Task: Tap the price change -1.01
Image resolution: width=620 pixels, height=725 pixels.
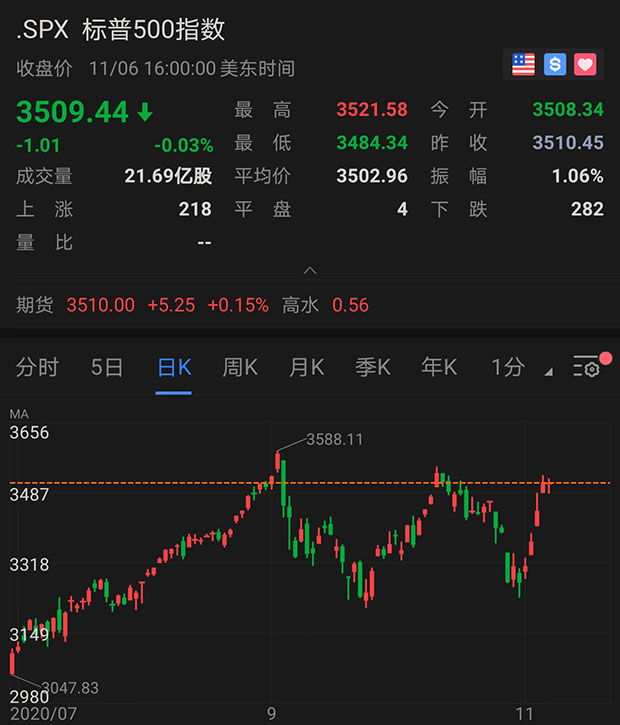Action: [38, 145]
